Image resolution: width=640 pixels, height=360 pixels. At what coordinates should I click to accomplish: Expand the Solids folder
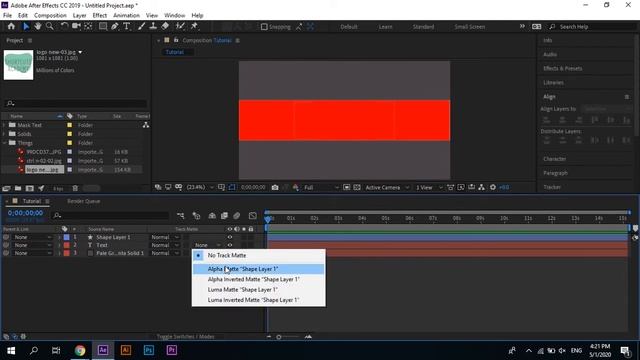[x=4, y=134]
